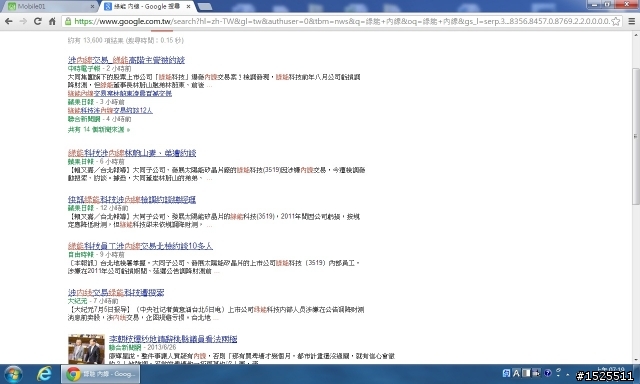Click the green padlock security icon
This screenshot has width=640, height=384.
[68, 22]
